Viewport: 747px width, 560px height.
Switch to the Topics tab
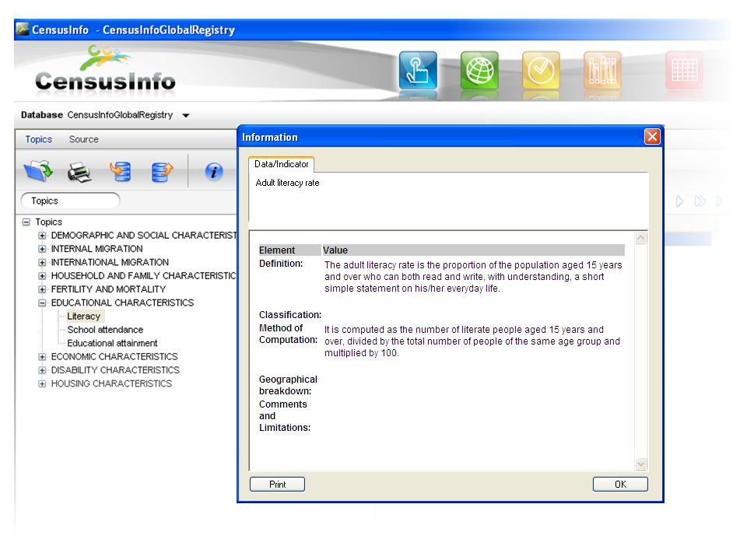click(x=39, y=139)
